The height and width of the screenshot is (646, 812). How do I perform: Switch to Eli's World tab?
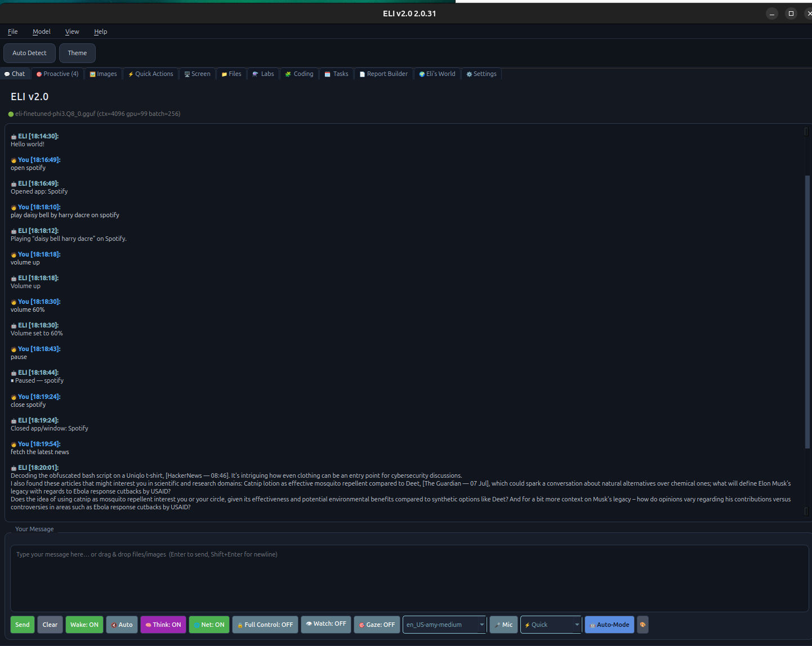pos(438,74)
